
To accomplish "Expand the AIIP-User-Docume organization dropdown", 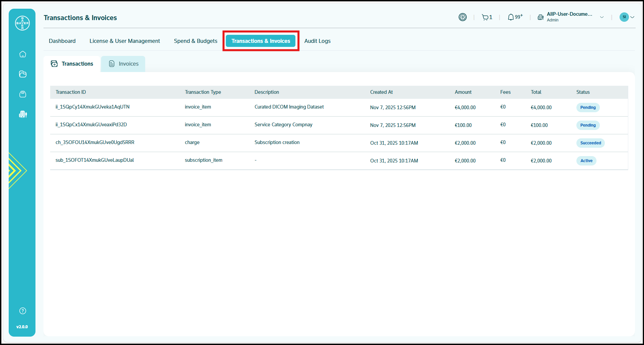I will tap(602, 17).
